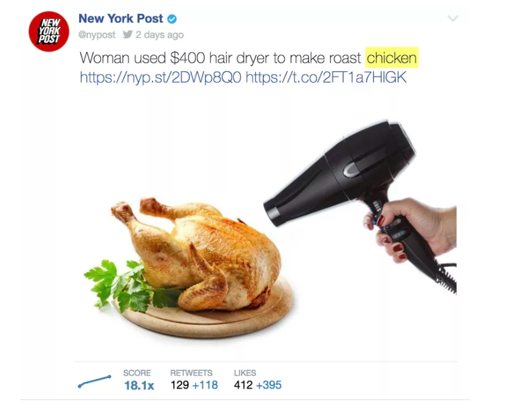Open the t.co/2FT1a7HIGK link
Screen dimensions: 532x408
[x=326, y=77]
